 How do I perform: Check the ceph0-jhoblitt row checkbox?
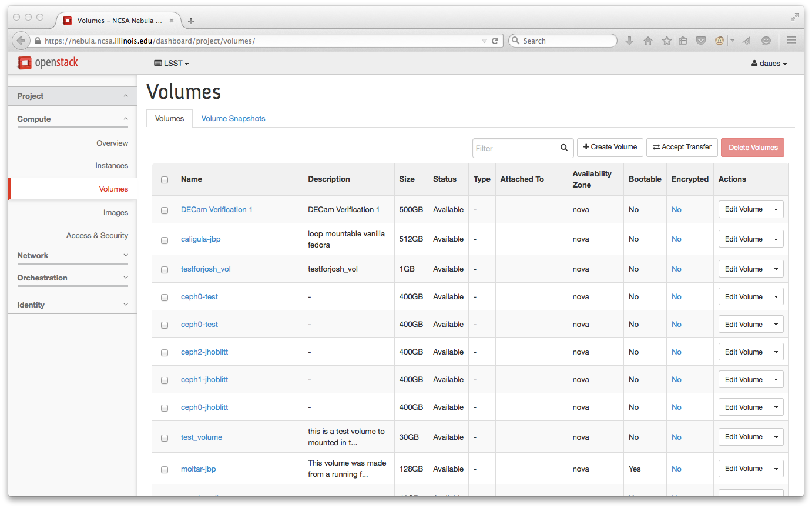pyautogui.click(x=165, y=408)
